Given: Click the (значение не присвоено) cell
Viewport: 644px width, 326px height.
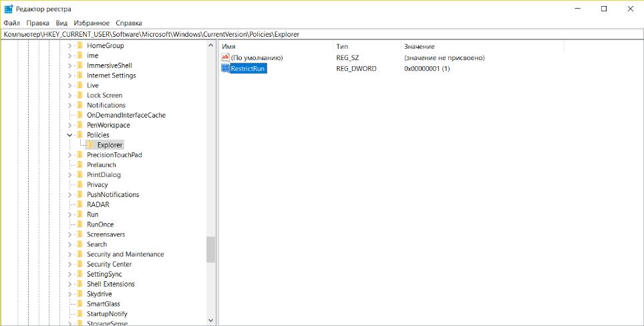Looking at the screenshot, I should [x=444, y=58].
